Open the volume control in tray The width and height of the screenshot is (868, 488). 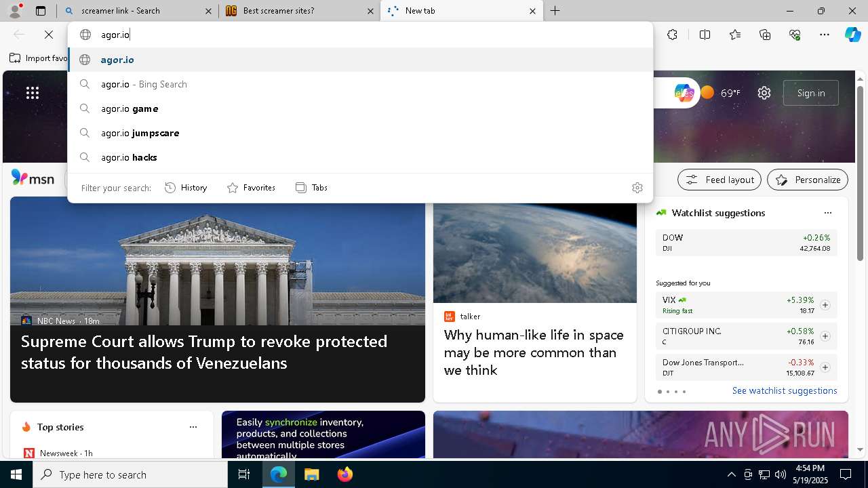[x=780, y=474]
